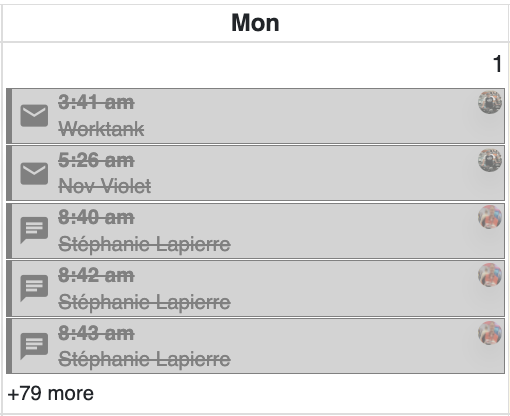Screen dimensions: 510x416
Task: Click the chat bubble icon at 8:43 am
Action: 34,346
